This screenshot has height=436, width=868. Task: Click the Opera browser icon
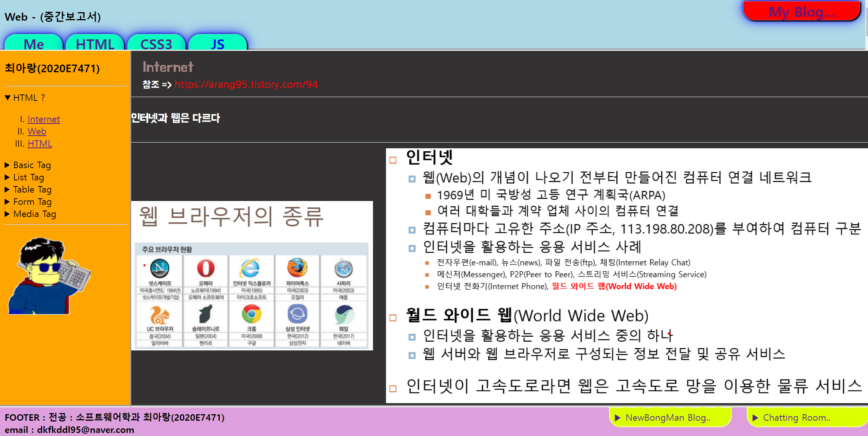(x=206, y=268)
